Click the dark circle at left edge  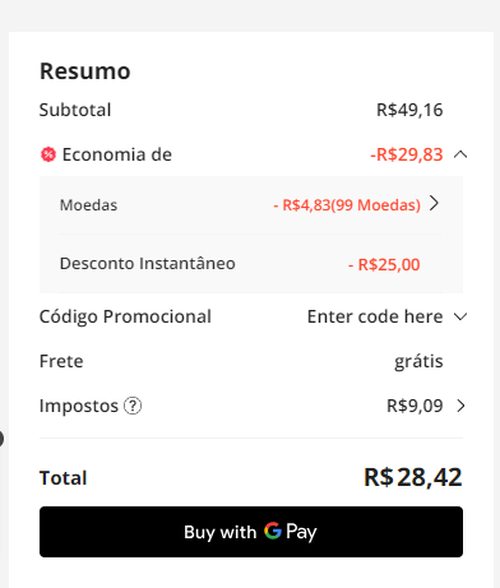tap(1, 439)
